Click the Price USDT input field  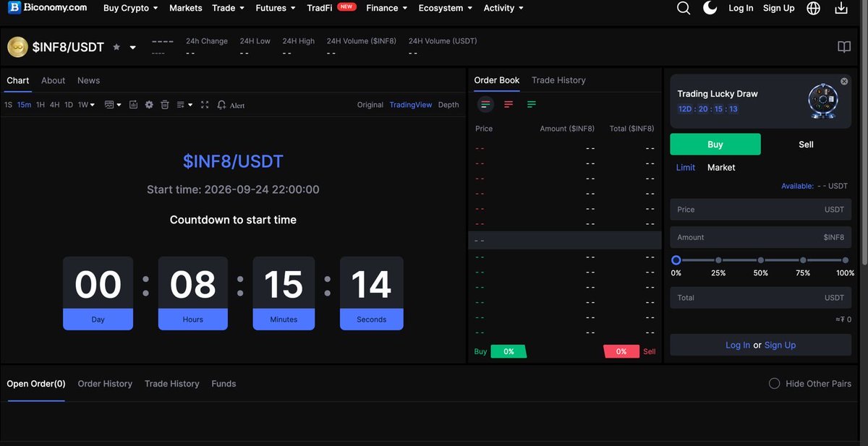coord(760,210)
